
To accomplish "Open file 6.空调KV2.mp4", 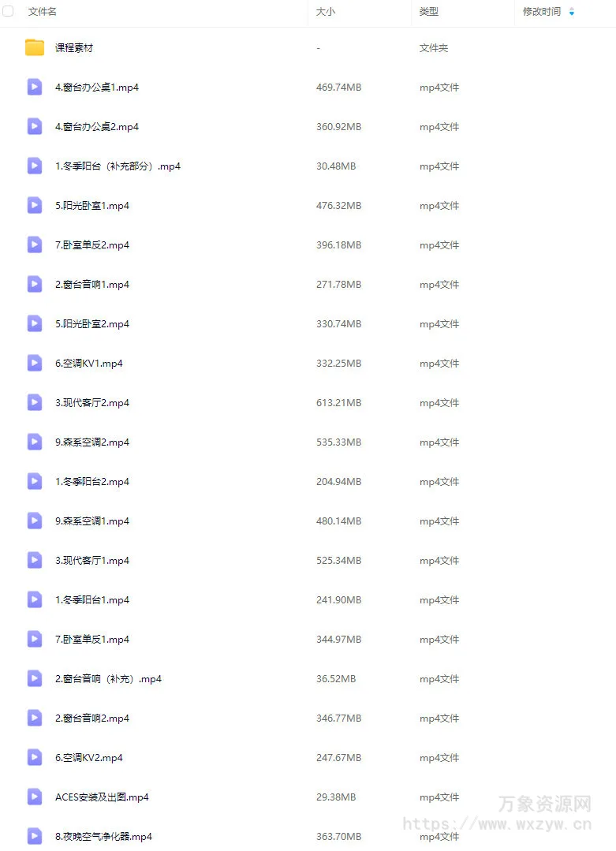I will tap(89, 758).
